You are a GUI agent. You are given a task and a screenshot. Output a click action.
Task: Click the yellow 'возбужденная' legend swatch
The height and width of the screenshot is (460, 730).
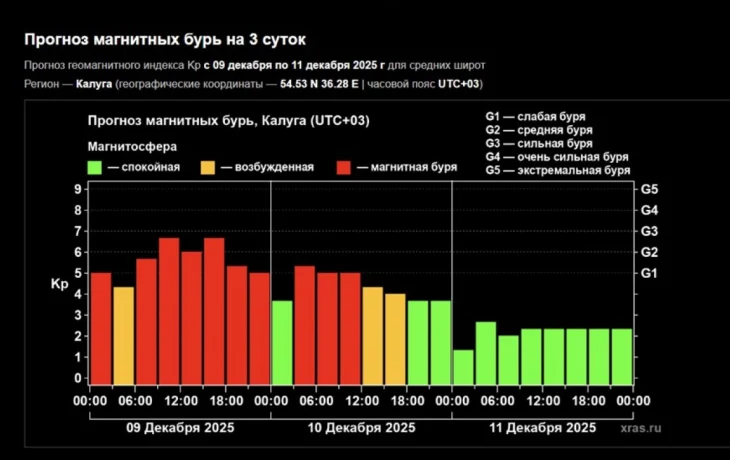tap(209, 167)
